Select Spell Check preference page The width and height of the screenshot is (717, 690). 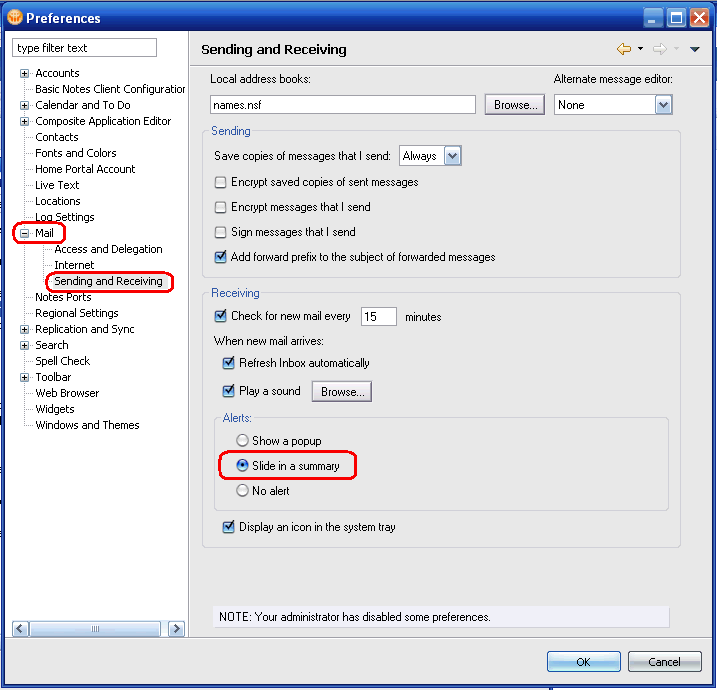click(63, 361)
